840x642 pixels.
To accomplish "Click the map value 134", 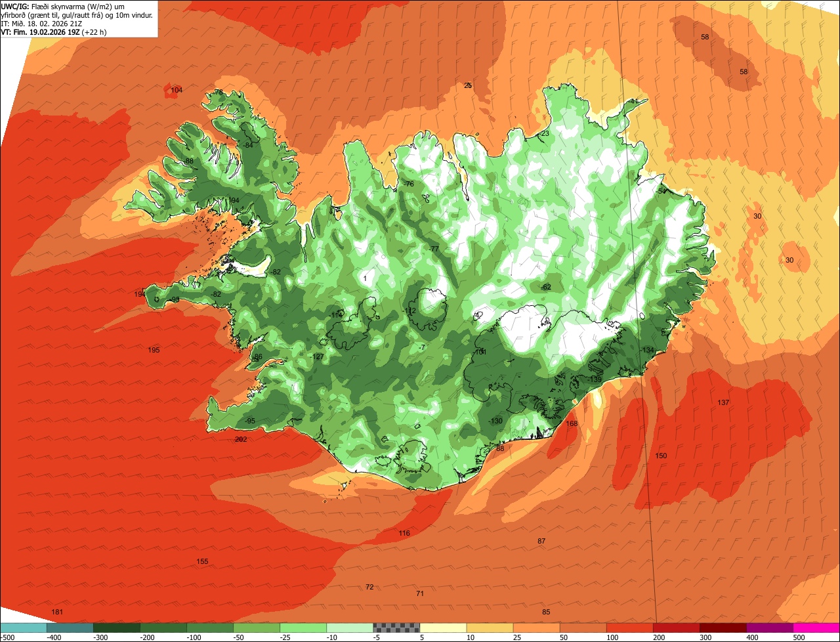I will pyautogui.click(x=648, y=350).
